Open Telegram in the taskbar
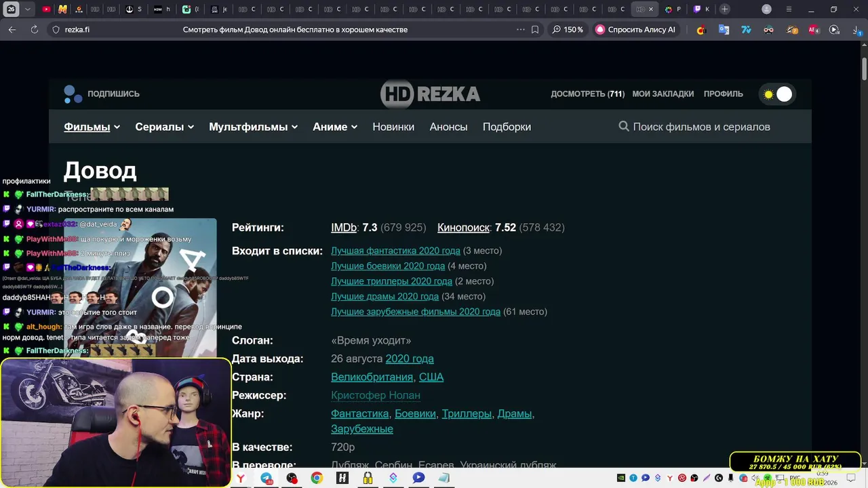 click(x=267, y=478)
